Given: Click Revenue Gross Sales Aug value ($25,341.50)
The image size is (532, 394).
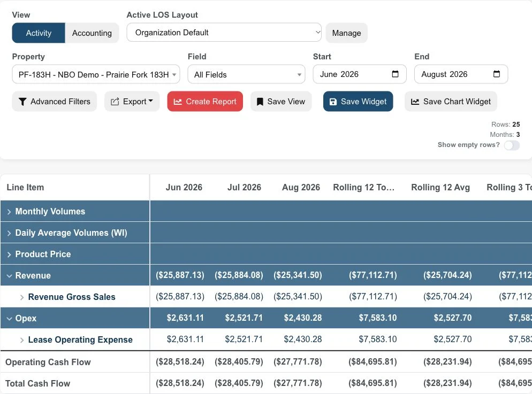Looking at the screenshot, I should pyautogui.click(x=298, y=296).
